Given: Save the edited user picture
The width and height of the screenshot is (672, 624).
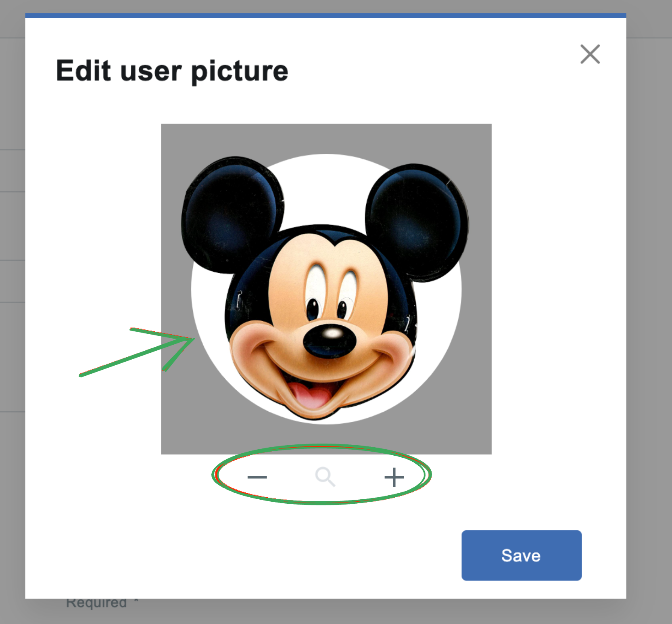Looking at the screenshot, I should tap(521, 555).
